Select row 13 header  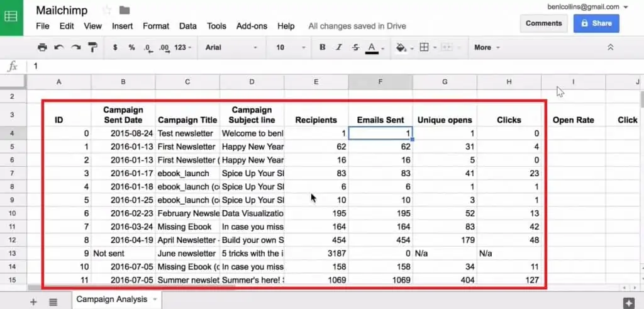[13, 254]
